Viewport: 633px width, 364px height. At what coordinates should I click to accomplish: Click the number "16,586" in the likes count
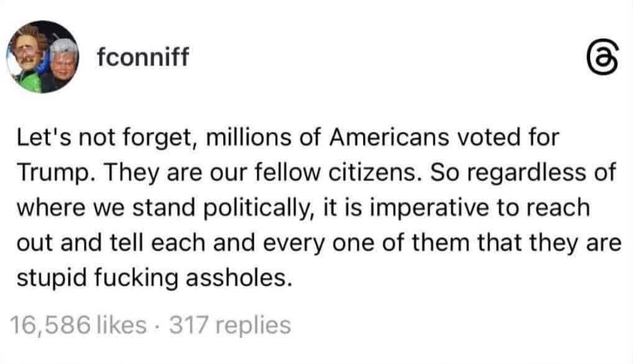(x=50, y=325)
